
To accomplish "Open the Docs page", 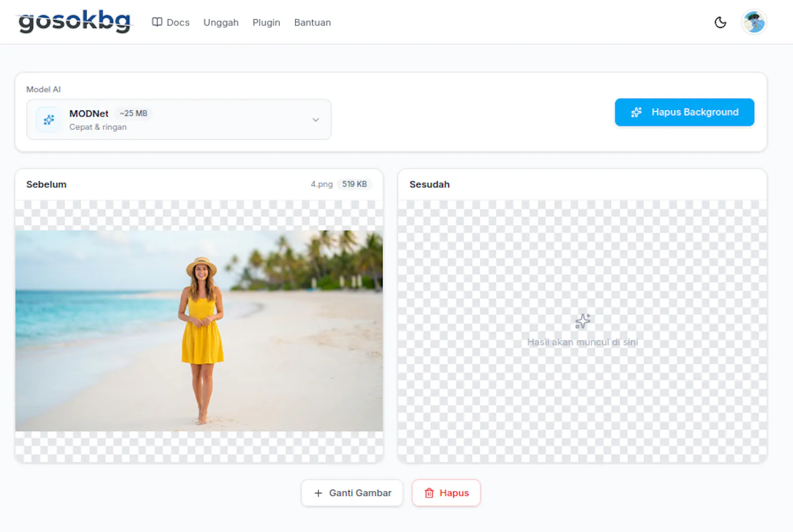I will click(x=170, y=22).
